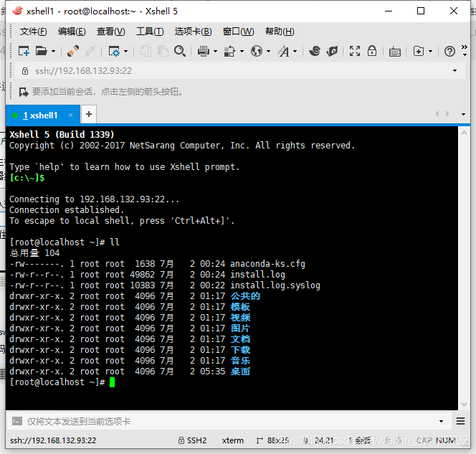Screen dimensions: 476x454
Task: Expand the address bar history dropdown
Action: [x=454, y=71]
